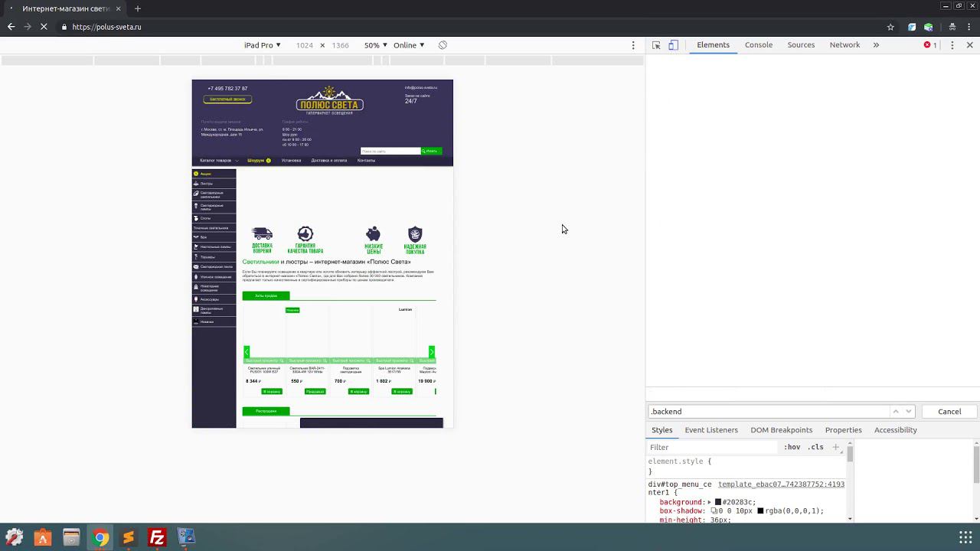Screen dimensions: 980x551
Task: Slide product carousel to the left
Action: [247, 352]
